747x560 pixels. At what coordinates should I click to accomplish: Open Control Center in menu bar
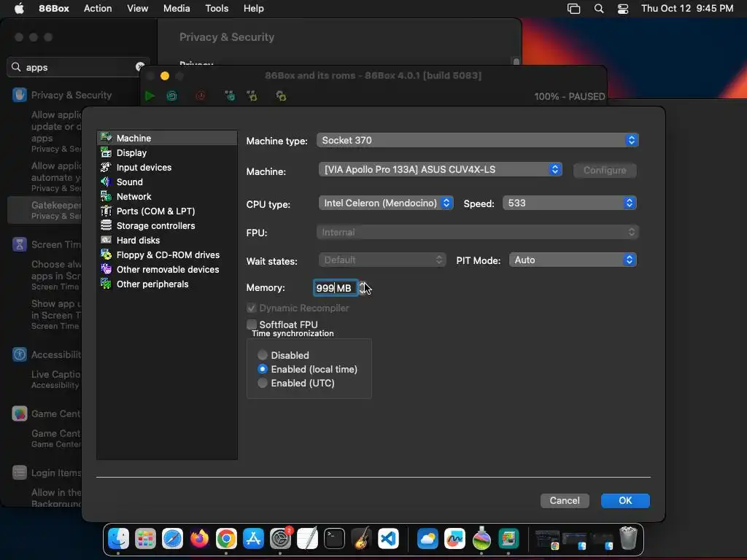coord(623,8)
